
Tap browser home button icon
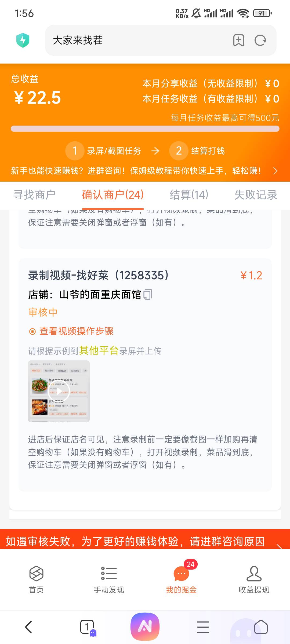pyautogui.click(x=261, y=627)
